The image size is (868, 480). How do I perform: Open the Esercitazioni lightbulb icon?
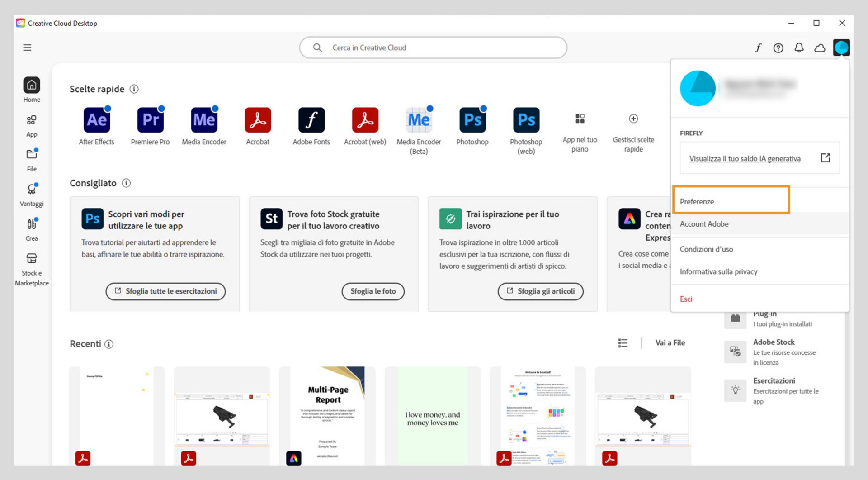coord(735,390)
